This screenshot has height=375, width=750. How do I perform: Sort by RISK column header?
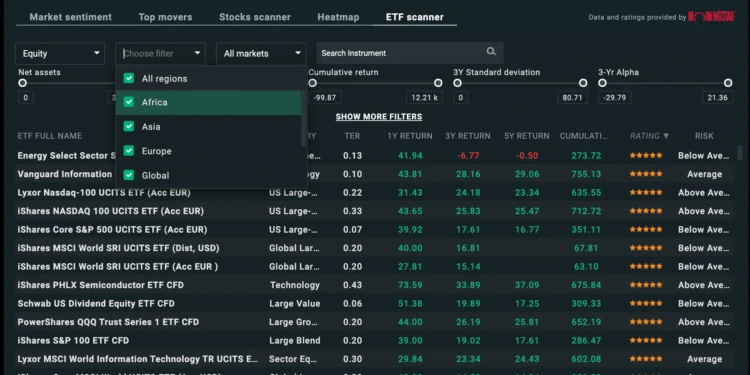pyautogui.click(x=704, y=136)
